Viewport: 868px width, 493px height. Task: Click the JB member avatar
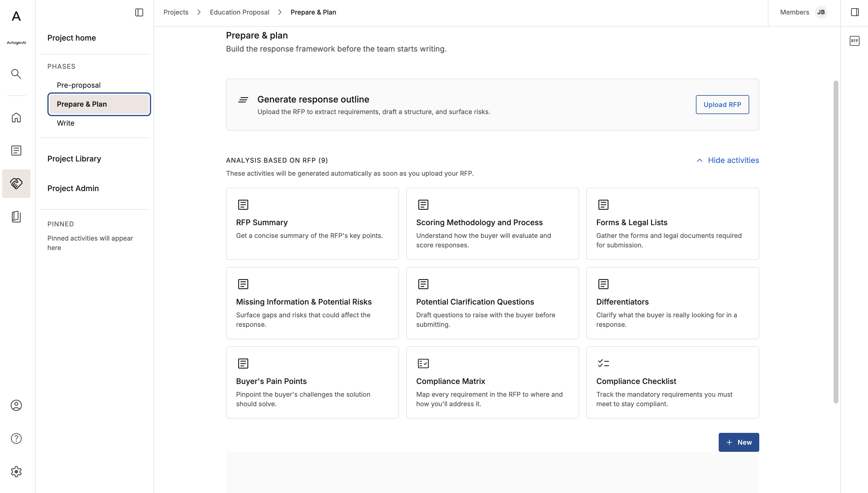click(x=821, y=12)
